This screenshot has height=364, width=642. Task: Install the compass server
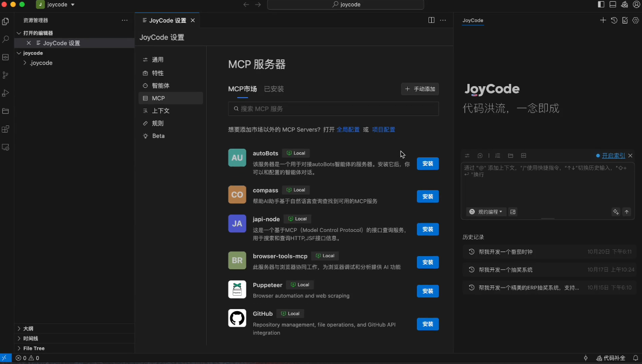click(x=427, y=196)
